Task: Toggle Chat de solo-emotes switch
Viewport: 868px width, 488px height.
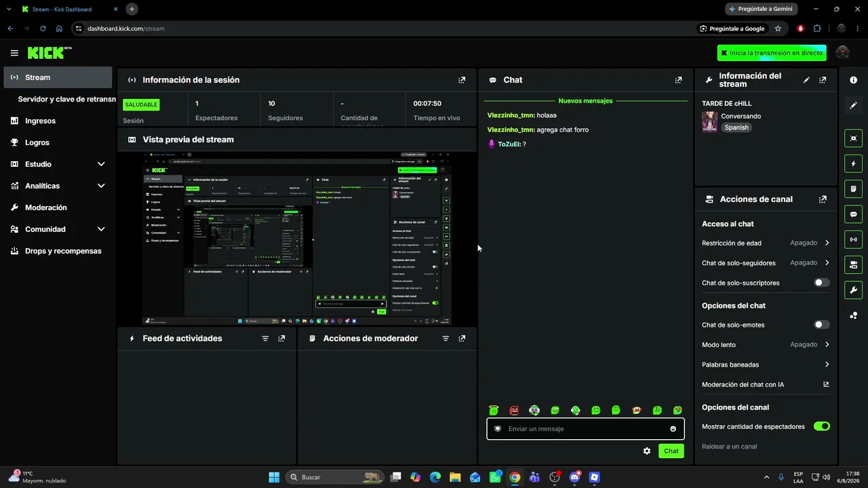Action: click(821, 325)
